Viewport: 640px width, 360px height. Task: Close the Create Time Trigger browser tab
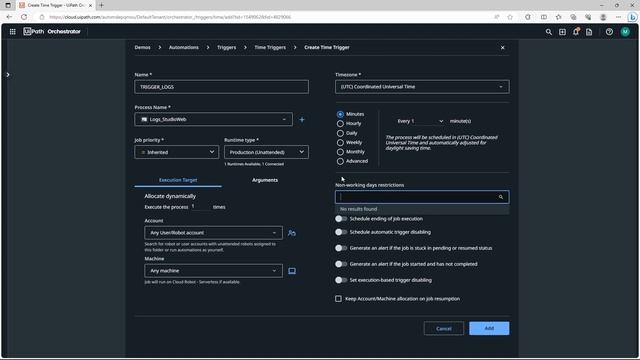point(91,5)
